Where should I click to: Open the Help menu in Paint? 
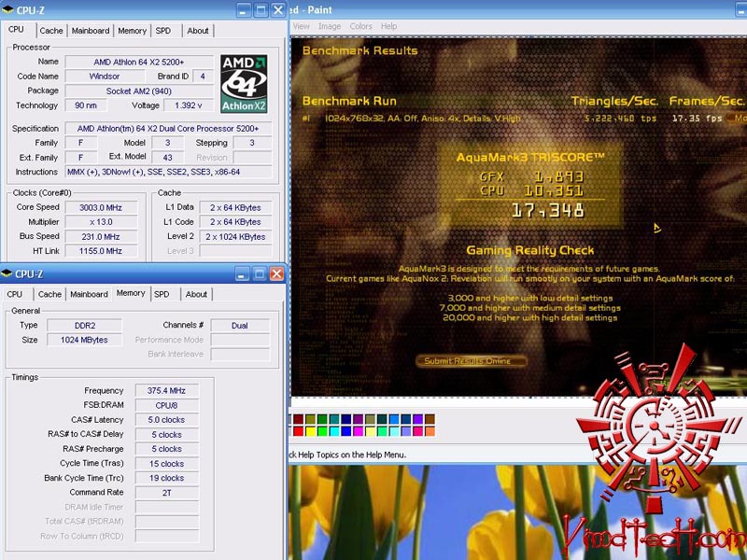click(388, 26)
